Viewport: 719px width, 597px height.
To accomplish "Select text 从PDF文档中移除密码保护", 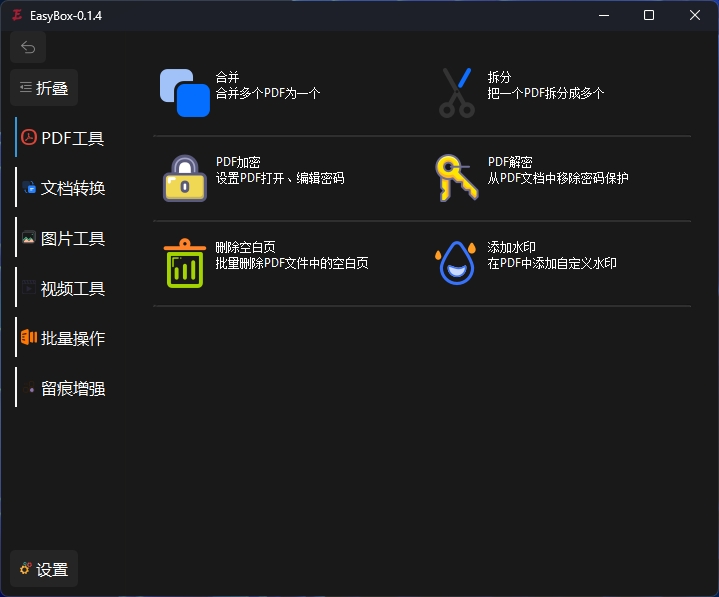I will click(558, 178).
